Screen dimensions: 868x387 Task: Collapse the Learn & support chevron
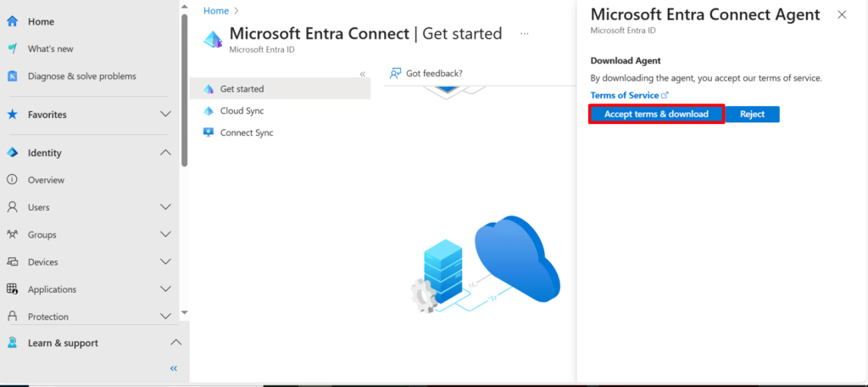coord(175,343)
